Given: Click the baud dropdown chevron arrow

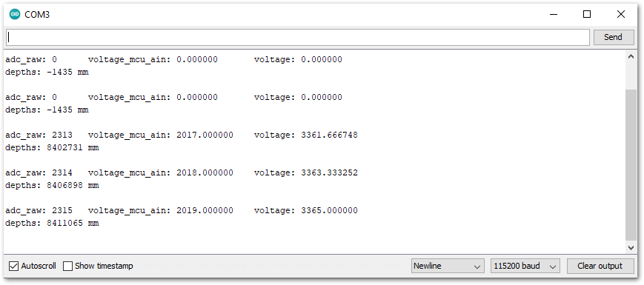Looking at the screenshot, I should (x=553, y=266).
